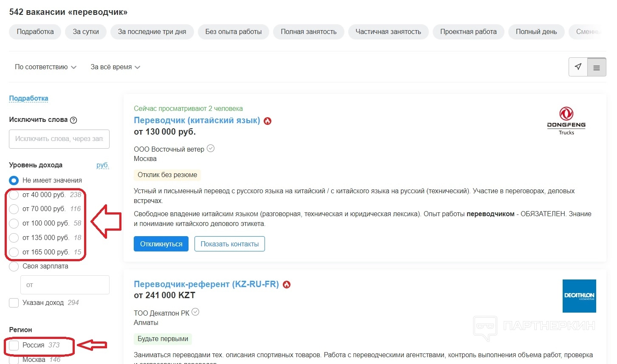Click into the Исключить слова text field
The width and height of the screenshot is (617, 364).
pos(59,139)
